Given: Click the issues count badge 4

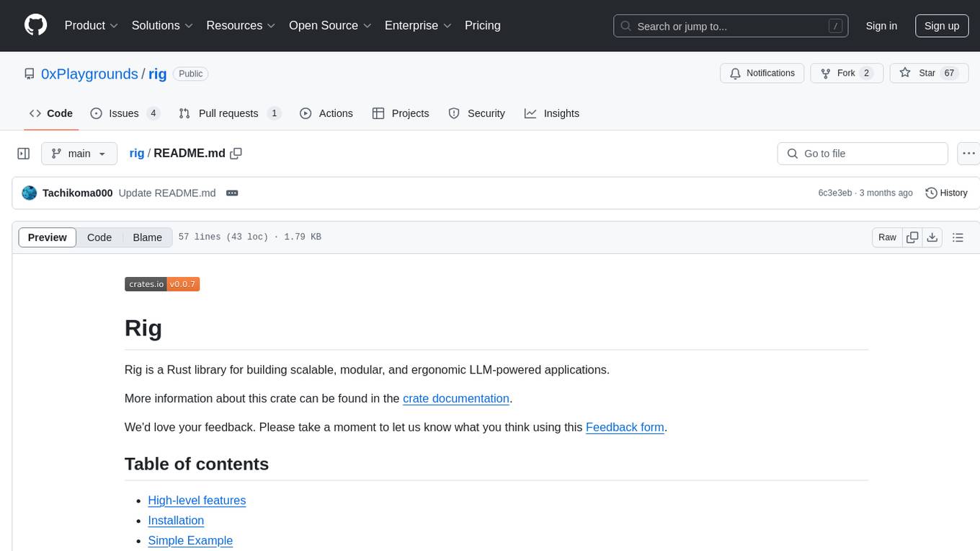Looking at the screenshot, I should (153, 113).
